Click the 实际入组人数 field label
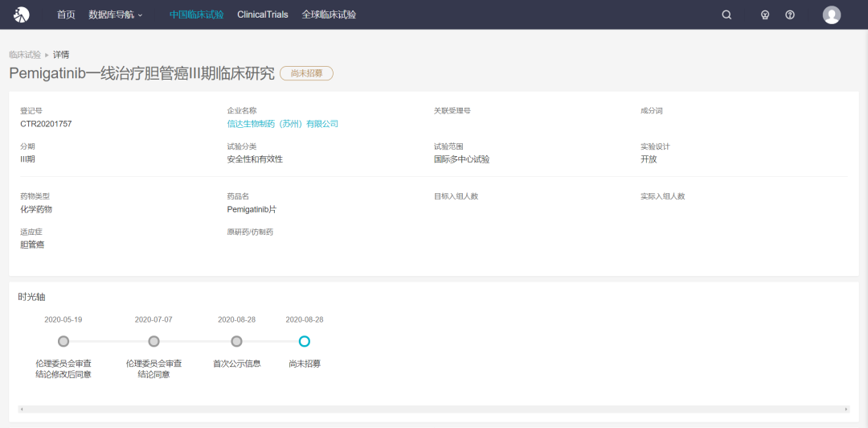 click(x=662, y=196)
